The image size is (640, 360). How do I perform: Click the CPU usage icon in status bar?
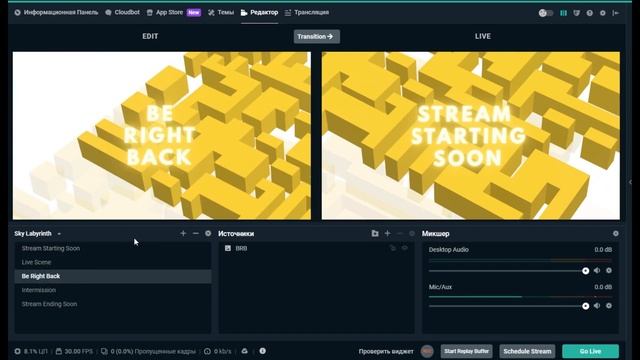click(x=18, y=351)
